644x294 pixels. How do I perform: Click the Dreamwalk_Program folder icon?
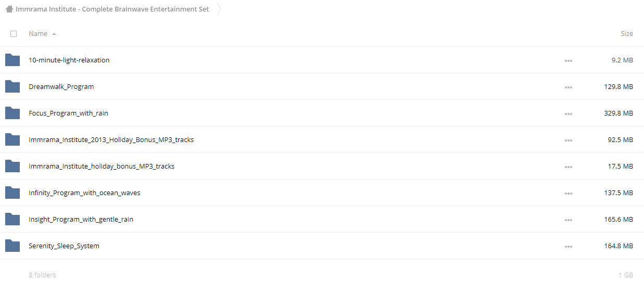click(x=12, y=86)
